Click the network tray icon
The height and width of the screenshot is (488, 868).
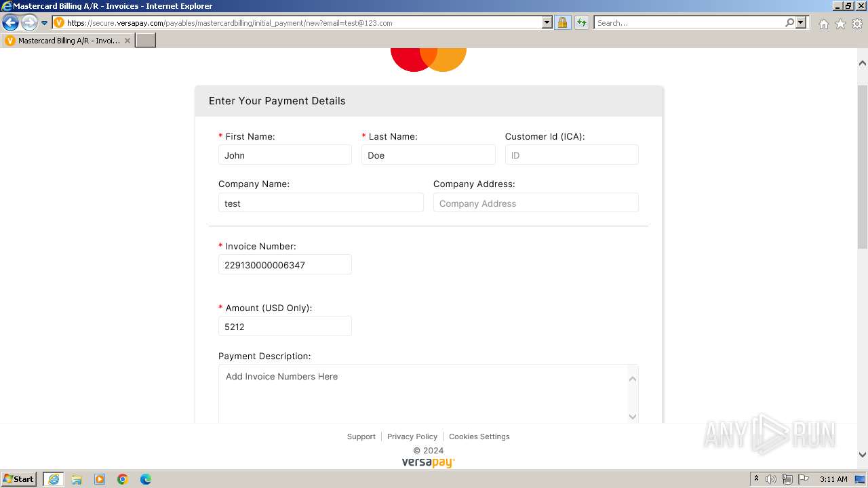(787, 479)
